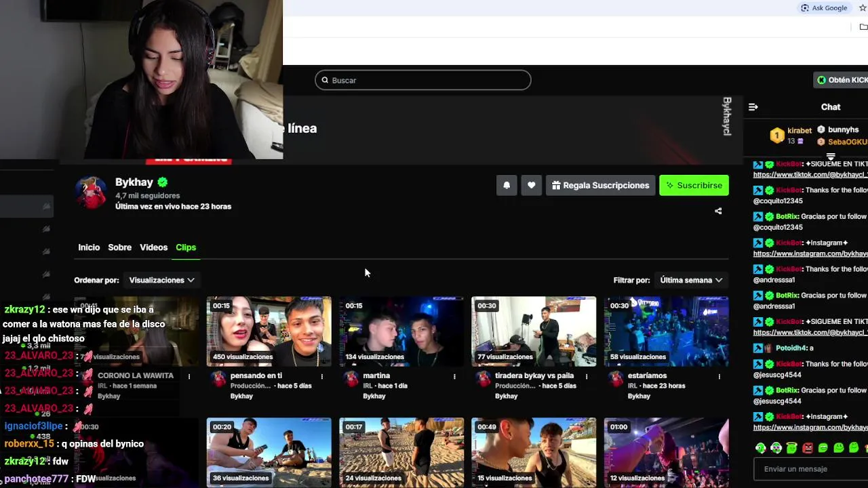This screenshot has height=488, width=868.
Task: Click the notification bell icon
Action: 507,185
